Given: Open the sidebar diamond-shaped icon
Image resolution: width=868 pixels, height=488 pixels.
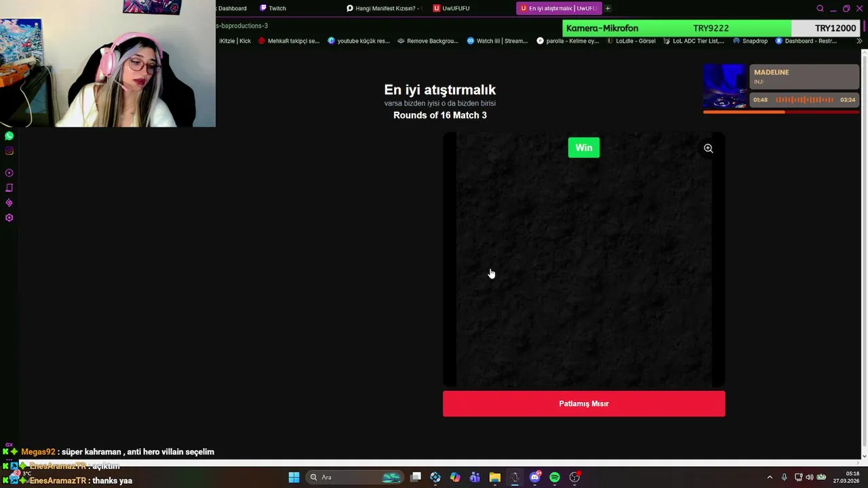Looking at the screenshot, I should pyautogui.click(x=9, y=203).
